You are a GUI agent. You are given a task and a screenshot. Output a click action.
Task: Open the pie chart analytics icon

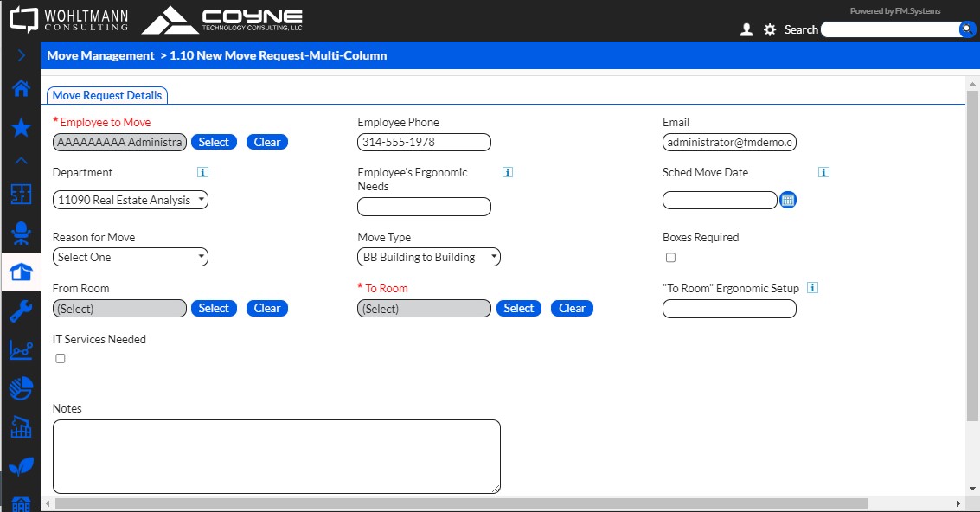(21, 389)
